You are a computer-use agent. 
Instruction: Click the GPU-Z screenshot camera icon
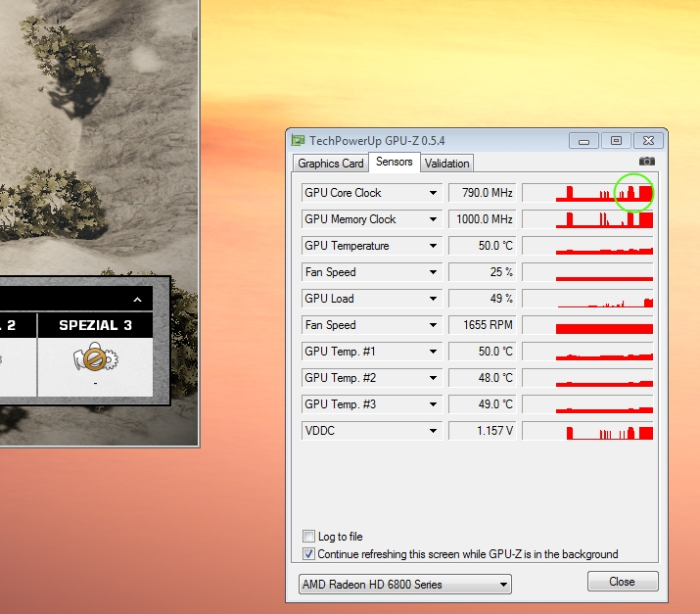click(x=647, y=162)
